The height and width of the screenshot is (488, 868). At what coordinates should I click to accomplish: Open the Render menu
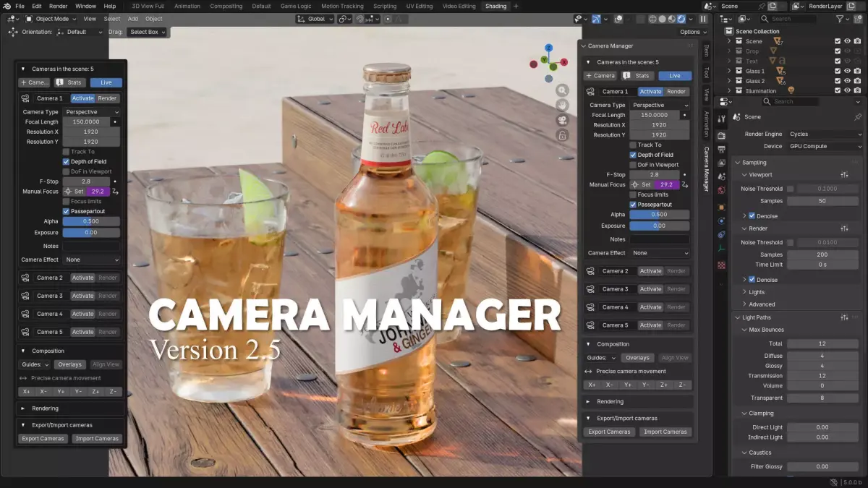point(58,6)
